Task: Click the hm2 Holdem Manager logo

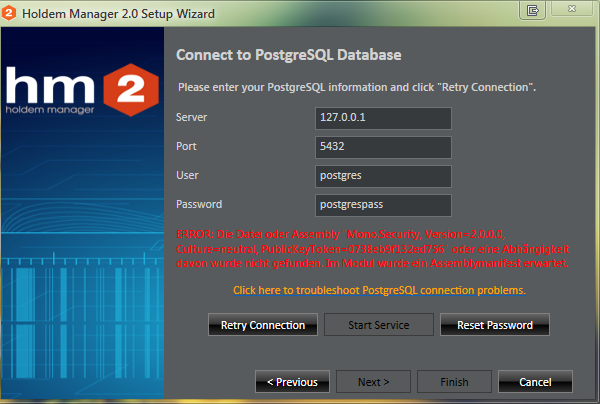Action: coord(82,90)
